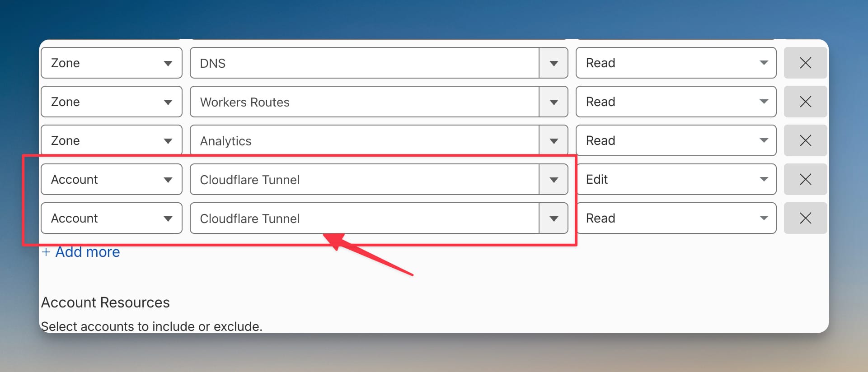
Task: Expand the arrow of the Workers Routes combo box
Action: click(x=554, y=102)
